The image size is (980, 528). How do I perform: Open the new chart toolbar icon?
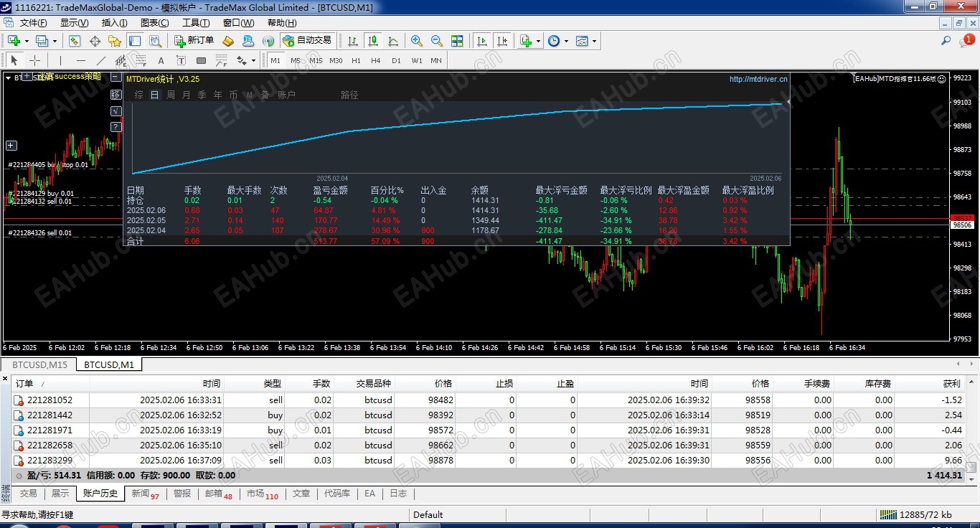coord(14,41)
